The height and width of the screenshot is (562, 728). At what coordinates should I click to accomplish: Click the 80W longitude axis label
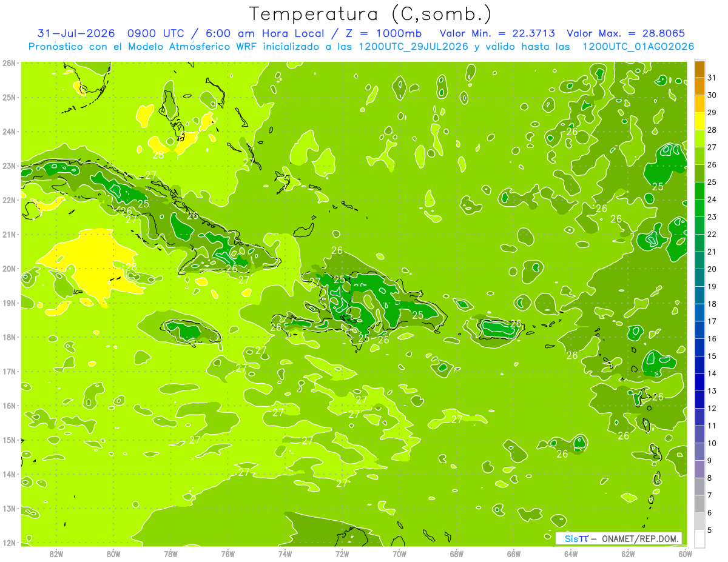[x=113, y=553]
